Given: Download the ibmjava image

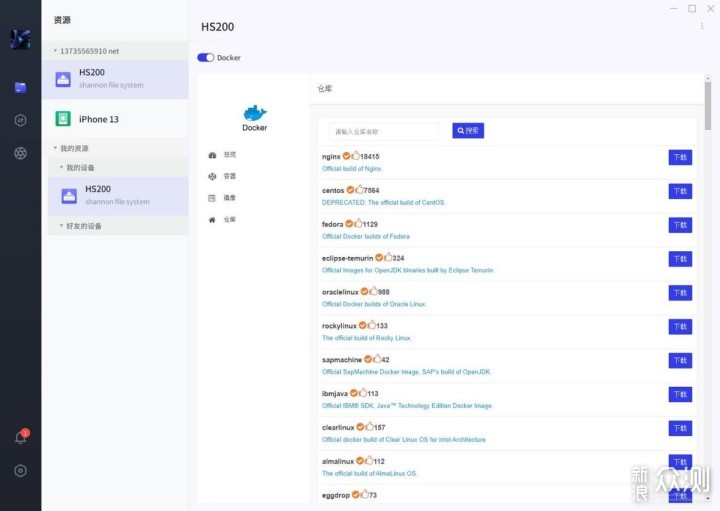Looking at the screenshot, I should click(680, 394).
